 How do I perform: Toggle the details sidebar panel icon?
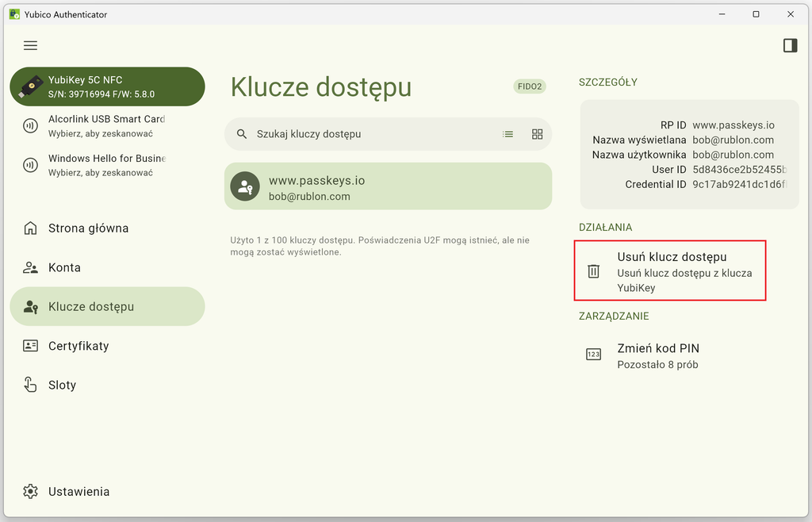point(791,45)
